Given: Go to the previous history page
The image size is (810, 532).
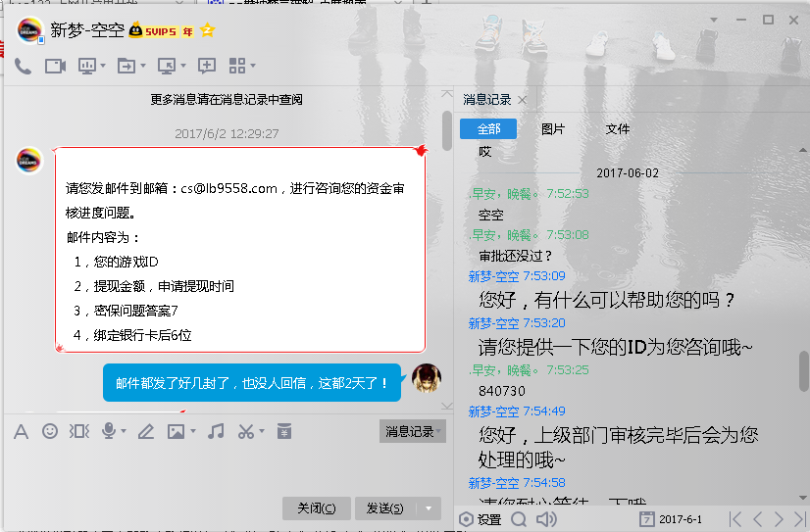Looking at the screenshot, I should click(757, 519).
